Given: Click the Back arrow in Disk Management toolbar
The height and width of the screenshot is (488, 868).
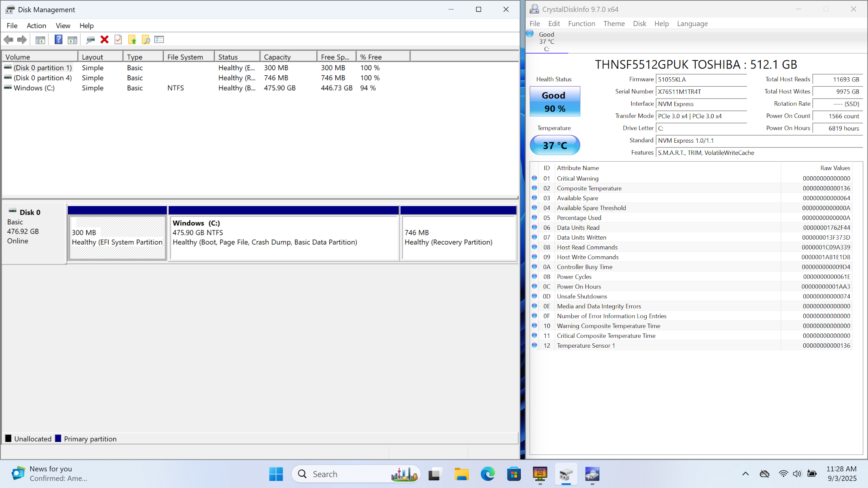Looking at the screenshot, I should pos(8,39).
